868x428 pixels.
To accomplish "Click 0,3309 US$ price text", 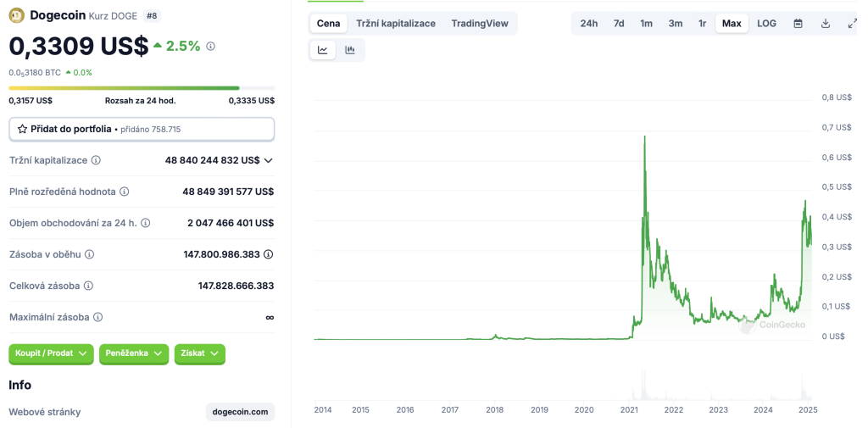I will pos(79,47).
